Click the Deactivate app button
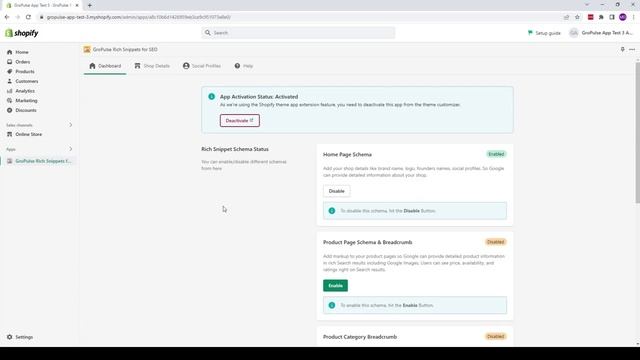Image resolution: width=640 pixels, height=360 pixels. (x=240, y=120)
